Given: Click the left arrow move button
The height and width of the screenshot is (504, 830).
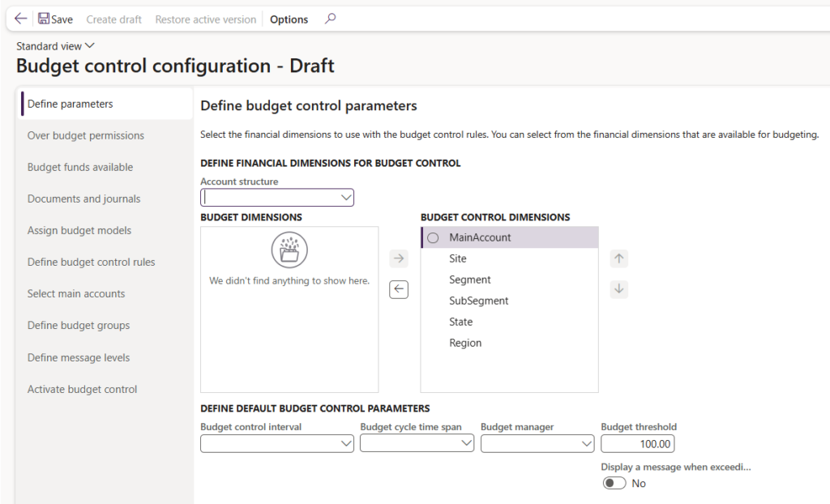Looking at the screenshot, I should 399,289.
